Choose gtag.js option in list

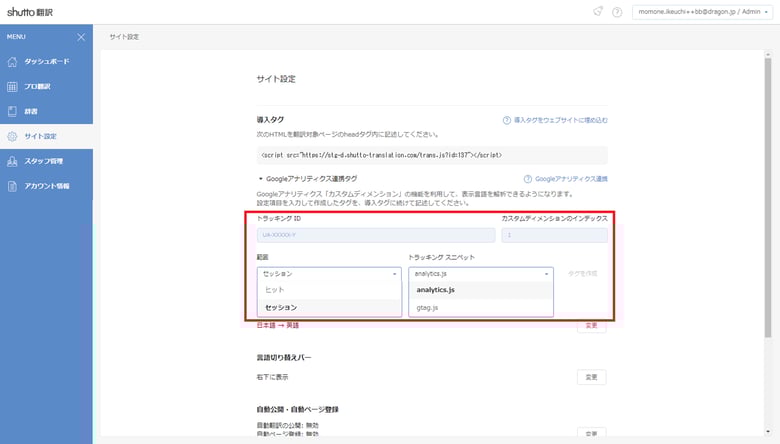pyautogui.click(x=481, y=308)
